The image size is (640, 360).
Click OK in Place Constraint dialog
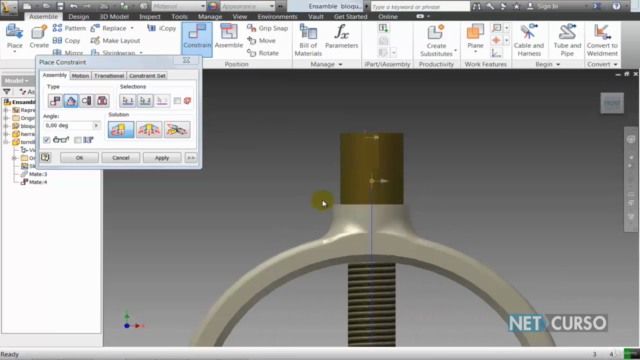(x=79, y=158)
